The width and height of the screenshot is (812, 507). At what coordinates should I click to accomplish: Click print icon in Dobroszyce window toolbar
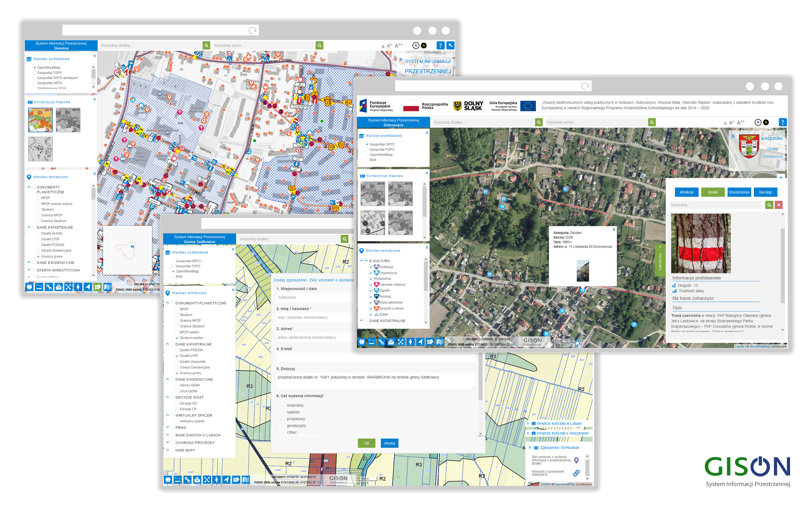pyautogui.click(x=362, y=342)
